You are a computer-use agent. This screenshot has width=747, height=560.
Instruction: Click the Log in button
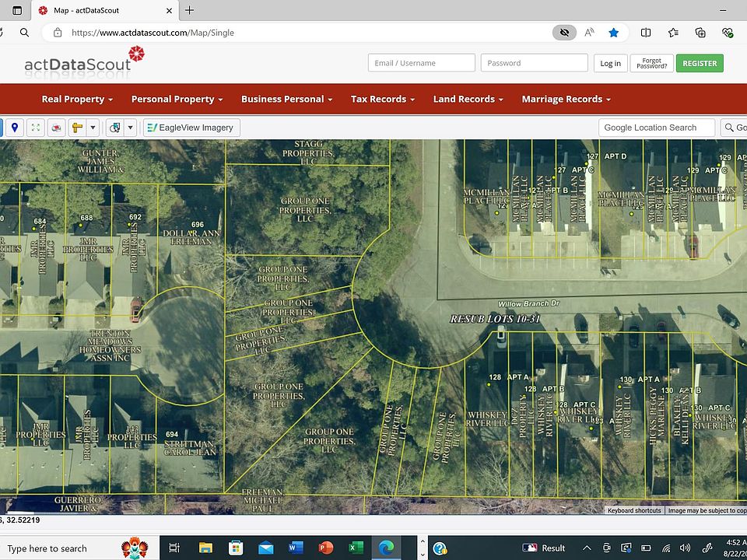click(610, 63)
